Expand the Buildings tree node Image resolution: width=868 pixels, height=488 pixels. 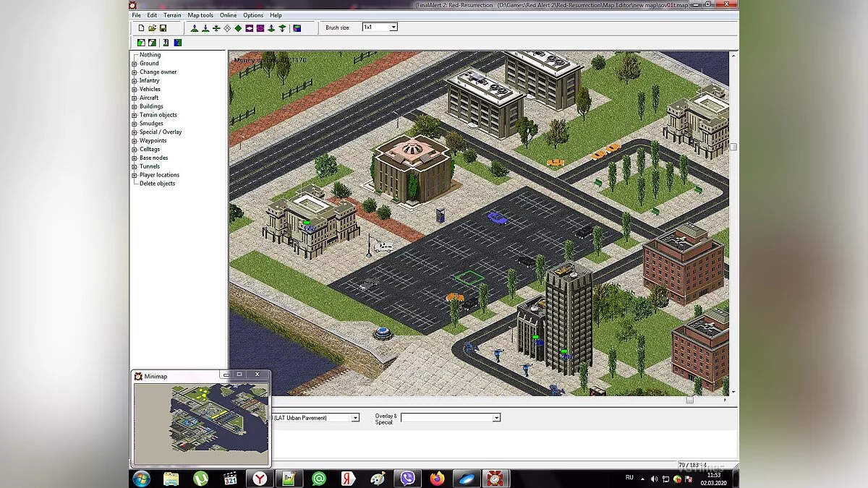[135, 107]
